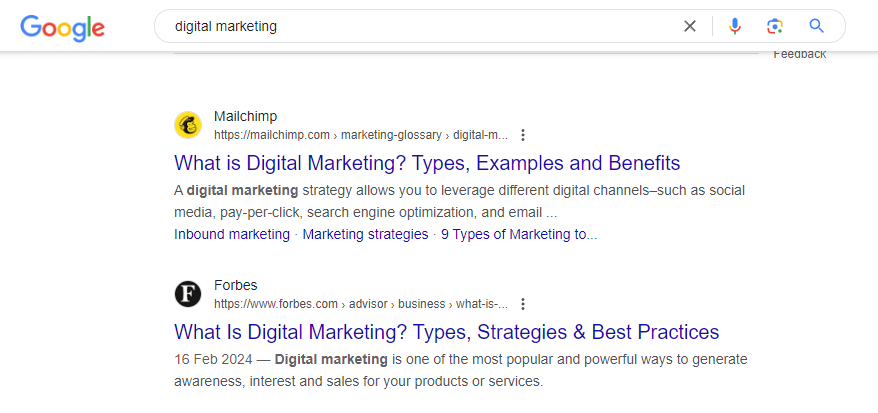Click the Mailchimp favicon
Viewport: 878px width, 413px height.
click(x=188, y=125)
